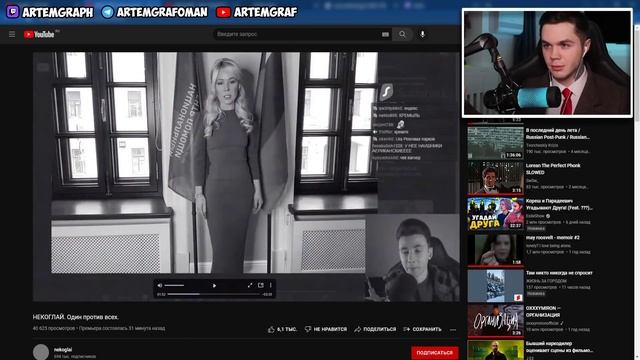
Task: Open the YouTube hamburger guide menu
Action: pos(12,34)
